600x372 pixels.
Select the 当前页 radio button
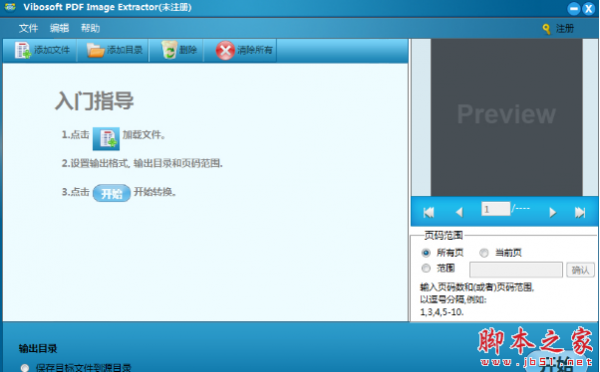click(484, 253)
